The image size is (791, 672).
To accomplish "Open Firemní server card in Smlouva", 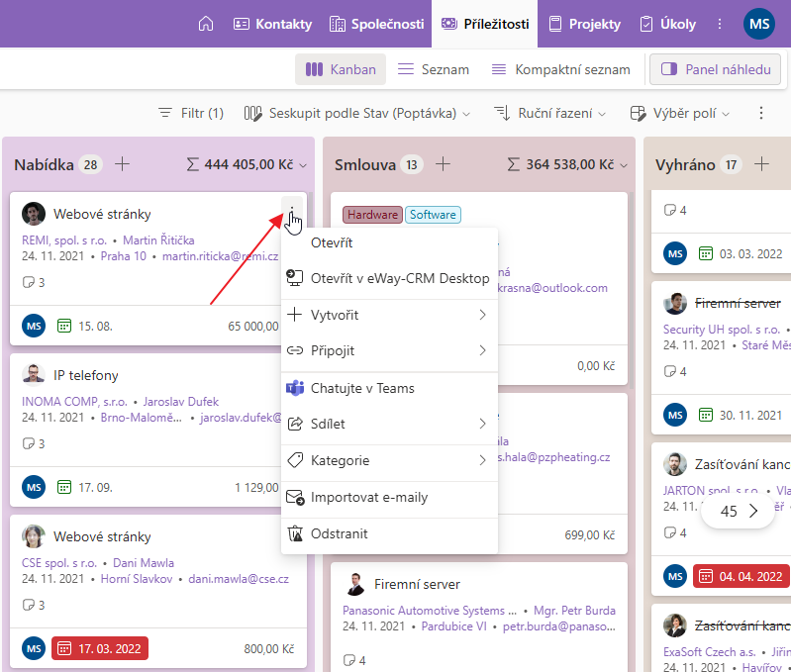I will point(417,584).
